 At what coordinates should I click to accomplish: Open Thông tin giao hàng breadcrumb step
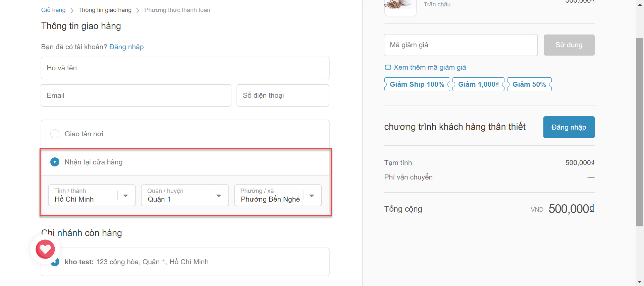(105, 10)
